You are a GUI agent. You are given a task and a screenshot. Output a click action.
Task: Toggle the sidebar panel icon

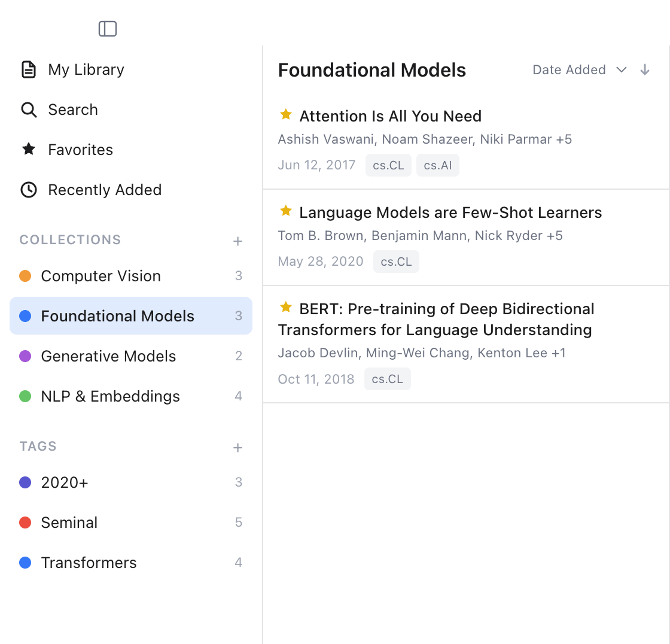[108, 28]
